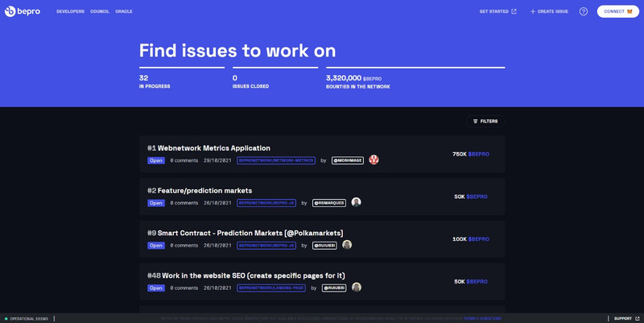The image size is (644, 323).
Task: Click avatar of @MOSHMAGE on issue #1
Action: coord(374,160)
